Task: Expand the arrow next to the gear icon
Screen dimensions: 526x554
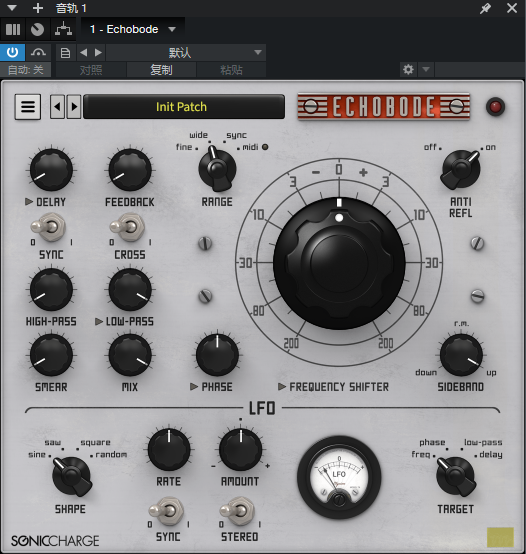Action: 426,70
